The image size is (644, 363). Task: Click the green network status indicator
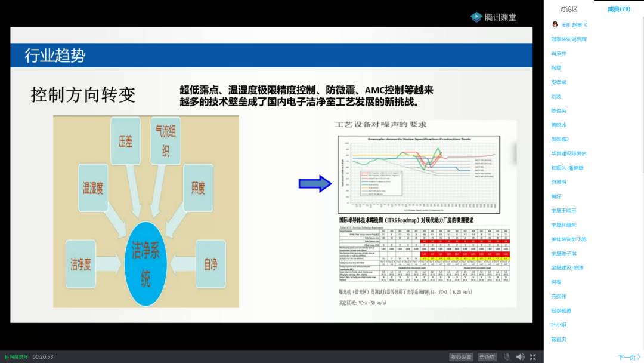(16, 357)
